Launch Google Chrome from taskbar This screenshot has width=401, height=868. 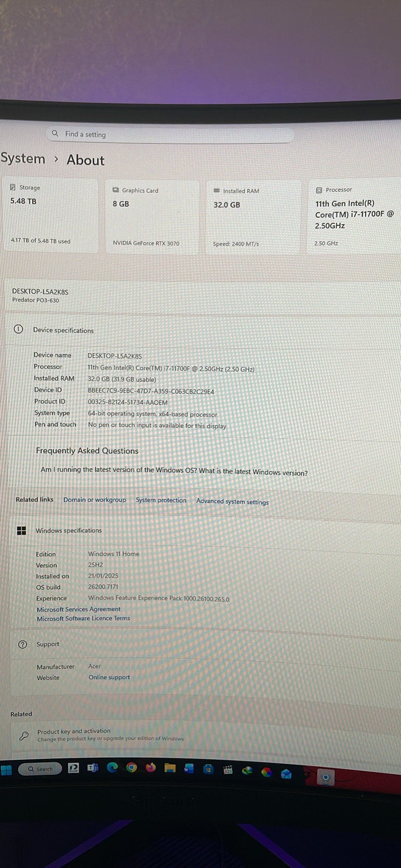pos(131,767)
